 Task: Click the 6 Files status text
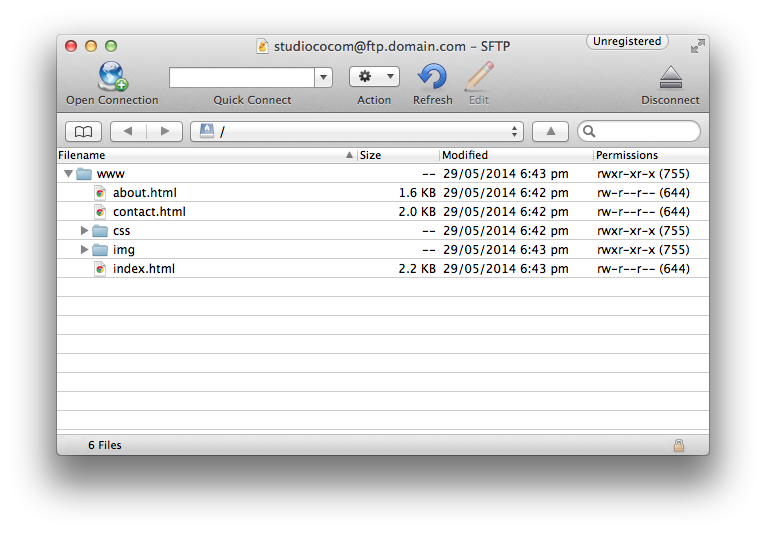click(105, 445)
